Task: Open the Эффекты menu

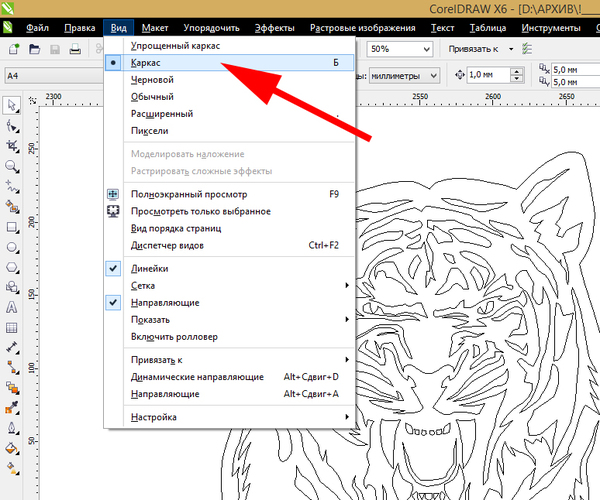Action: 274,28
